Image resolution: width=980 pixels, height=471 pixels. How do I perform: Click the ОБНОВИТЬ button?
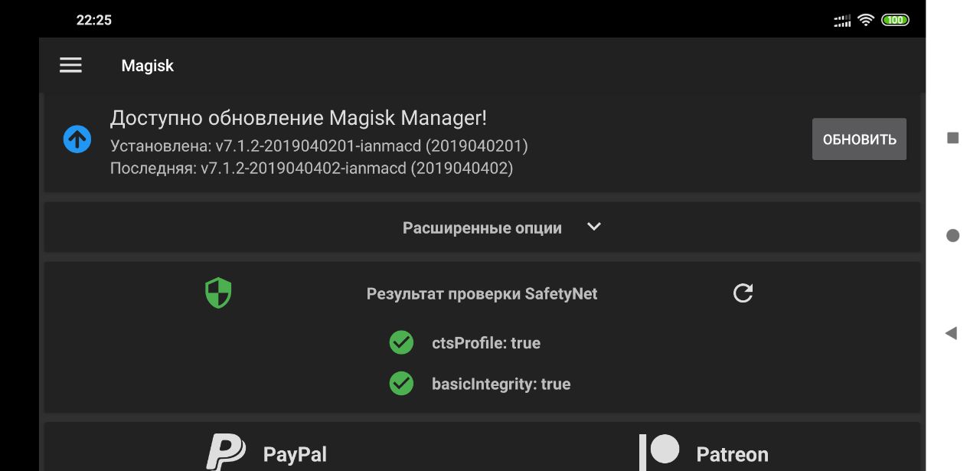(x=859, y=139)
